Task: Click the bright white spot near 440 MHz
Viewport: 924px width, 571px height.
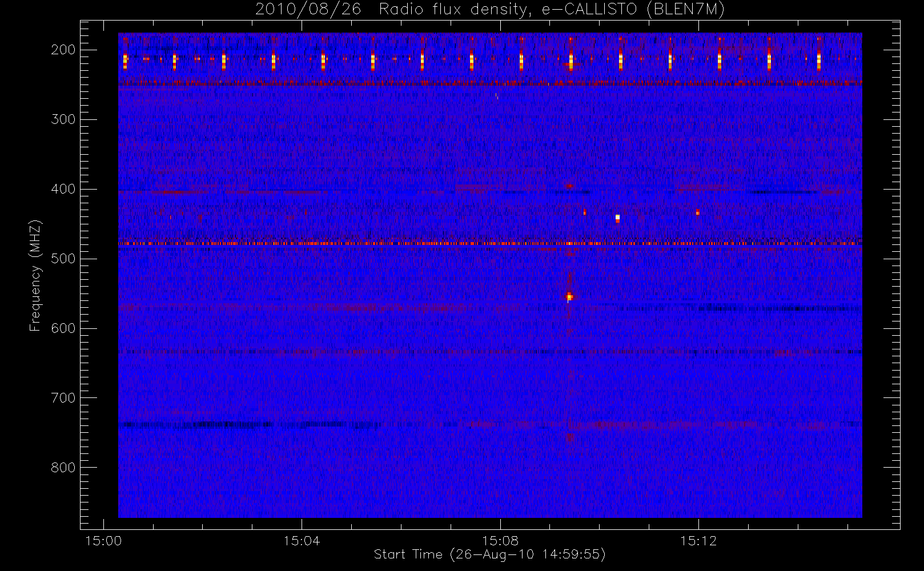Action: (x=617, y=218)
